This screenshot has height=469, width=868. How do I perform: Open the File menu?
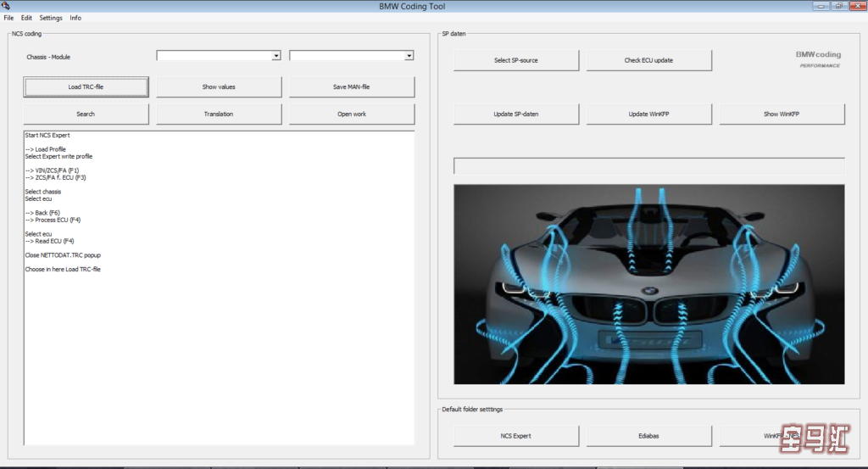[8, 18]
